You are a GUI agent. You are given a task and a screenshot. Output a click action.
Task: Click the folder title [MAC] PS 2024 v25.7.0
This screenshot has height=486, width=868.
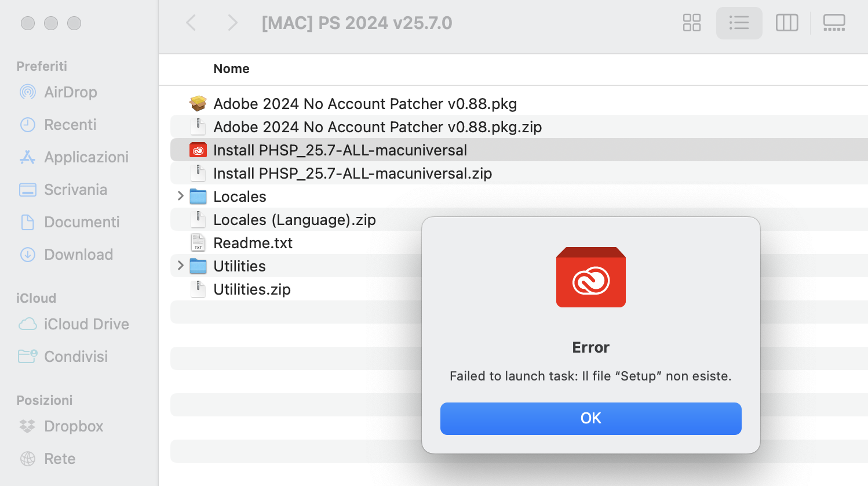click(357, 23)
